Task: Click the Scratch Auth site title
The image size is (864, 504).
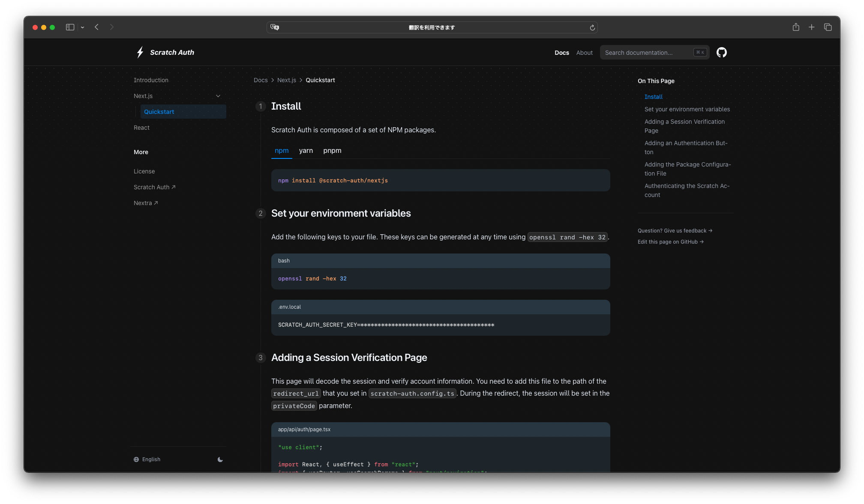Action: (172, 52)
